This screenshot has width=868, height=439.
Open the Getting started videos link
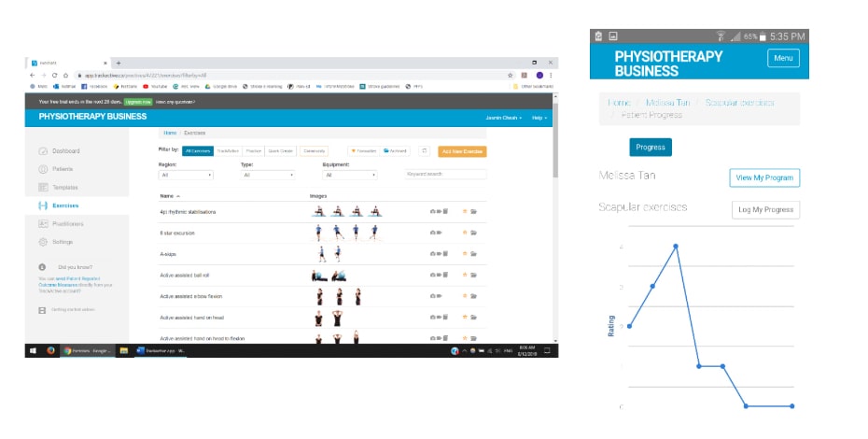73,309
